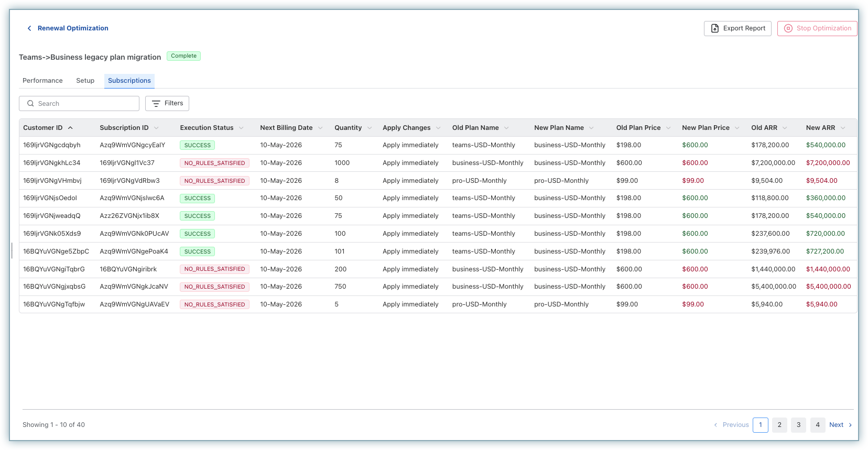Image resolution: width=868 pixels, height=450 pixels.
Task: Click the Stop Optimization button
Action: point(817,28)
